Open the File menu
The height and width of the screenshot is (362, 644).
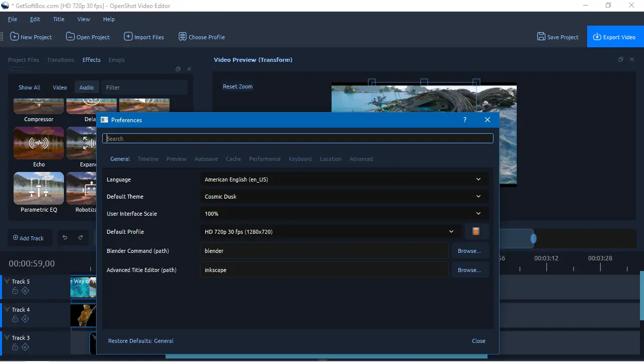click(x=13, y=19)
